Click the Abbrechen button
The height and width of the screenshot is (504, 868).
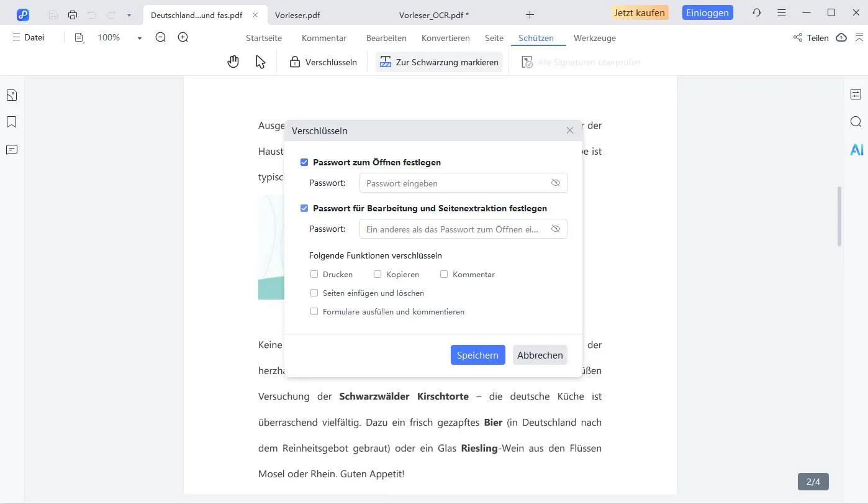point(540,355)
